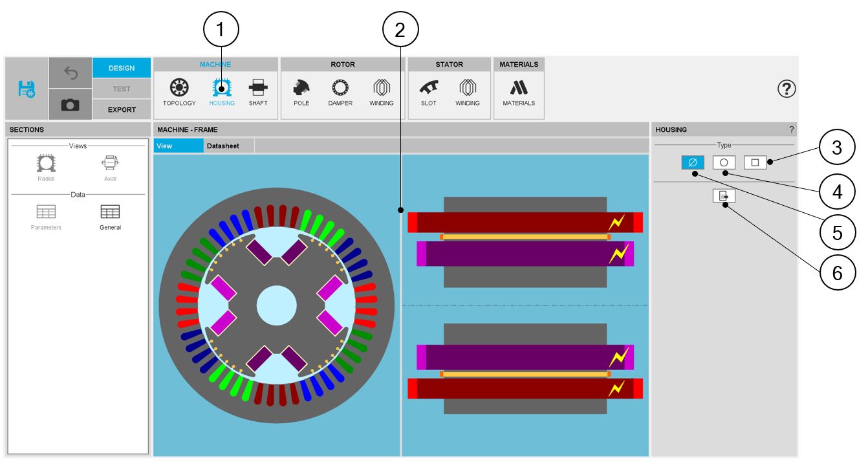This screenshot has height=462, width=868.
Task: Open the stator Slot settings
Action: pos(428,92)
